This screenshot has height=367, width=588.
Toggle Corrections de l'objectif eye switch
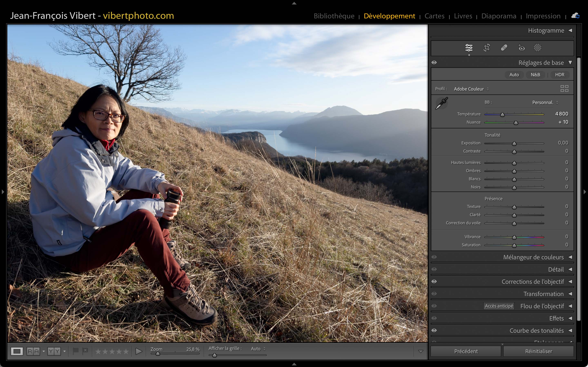tap(434, 282)
